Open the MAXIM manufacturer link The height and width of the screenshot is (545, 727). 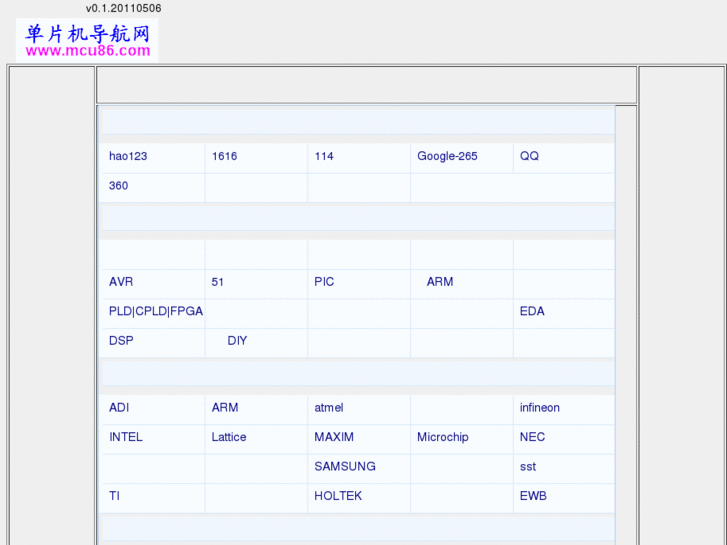click(334, 437)
